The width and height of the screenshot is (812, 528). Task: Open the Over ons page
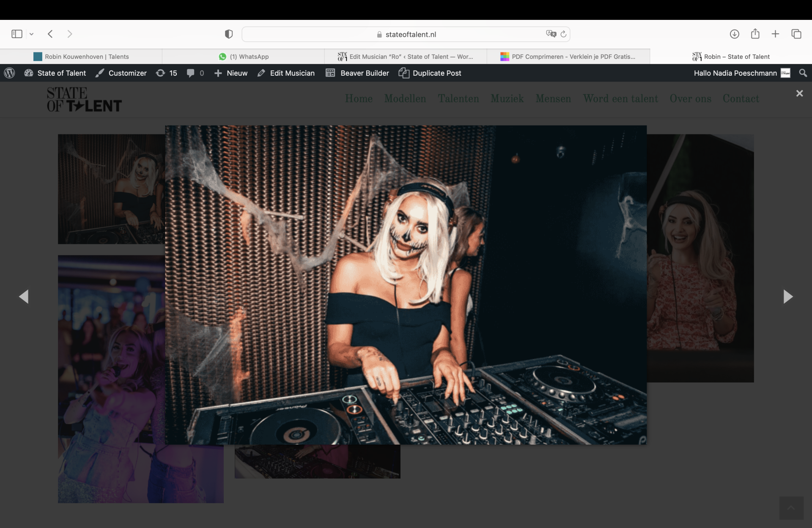pyautogui.click(x=690, y=98)
